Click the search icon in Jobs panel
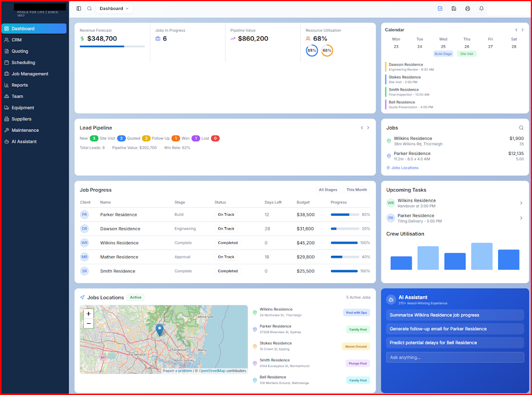Viewport: 532px width, 395px height. tap(521, 127)
